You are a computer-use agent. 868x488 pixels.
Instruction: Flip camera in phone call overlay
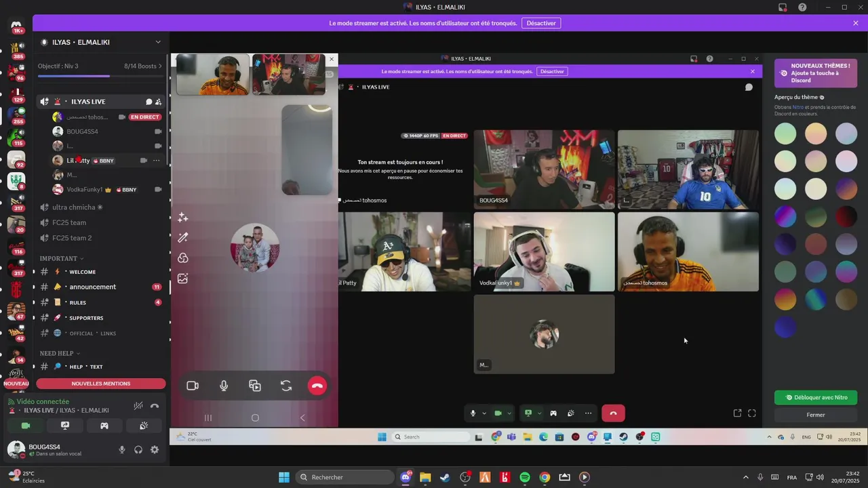click(286, 386)
